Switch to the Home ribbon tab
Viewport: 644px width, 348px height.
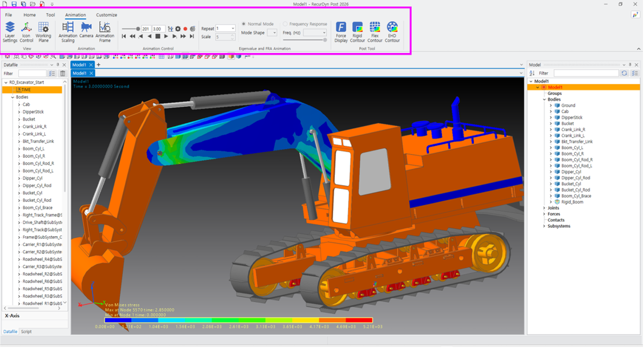tap(30, 15)
